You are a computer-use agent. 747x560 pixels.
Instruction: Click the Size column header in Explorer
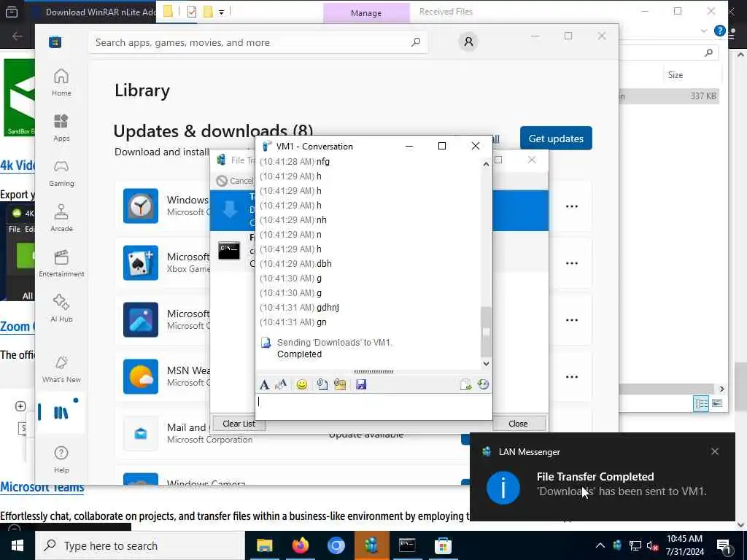point(675,75)
